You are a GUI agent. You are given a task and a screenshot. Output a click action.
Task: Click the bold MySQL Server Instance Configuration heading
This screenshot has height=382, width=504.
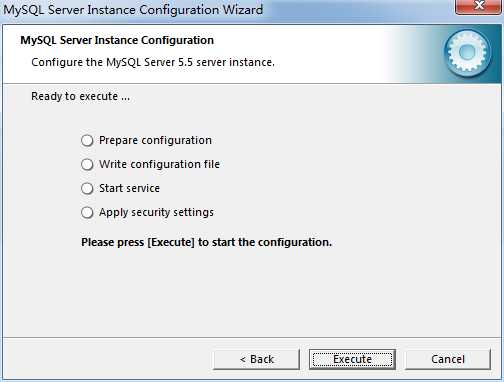click(117, 40)
